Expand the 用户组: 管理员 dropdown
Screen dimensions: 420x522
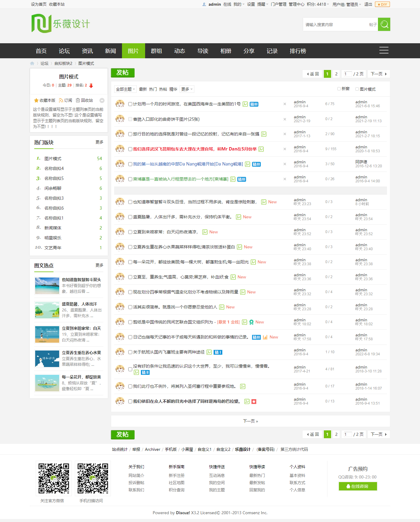346,5
